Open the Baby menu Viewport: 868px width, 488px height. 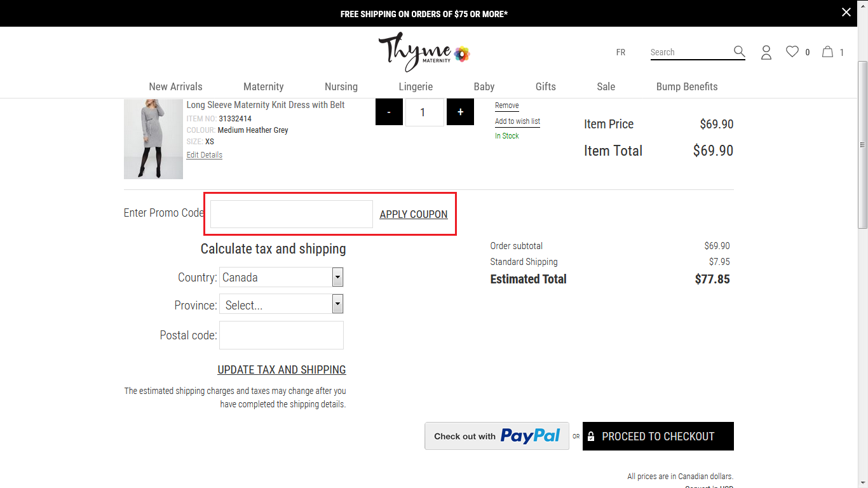[484, 86]
